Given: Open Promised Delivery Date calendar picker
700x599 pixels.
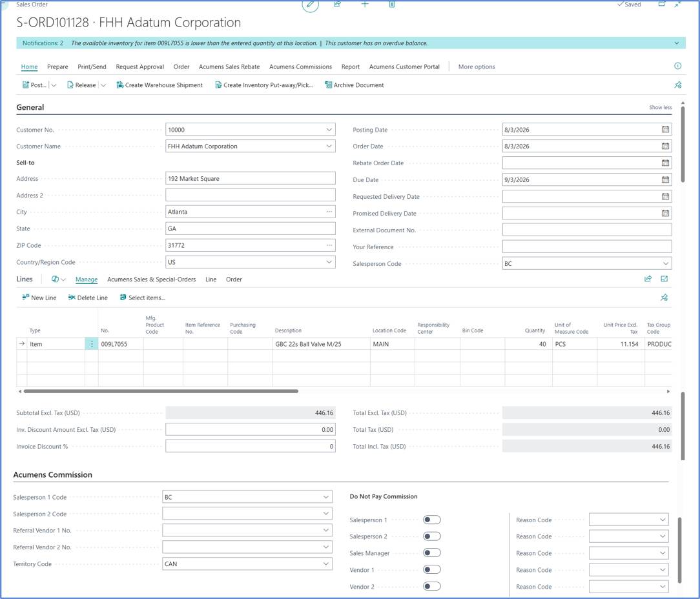Looking at the screenshot, I should click(665, 214).
